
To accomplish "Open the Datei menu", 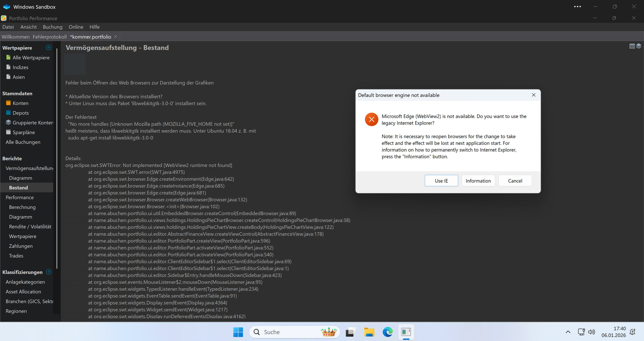I will point(8,27).
